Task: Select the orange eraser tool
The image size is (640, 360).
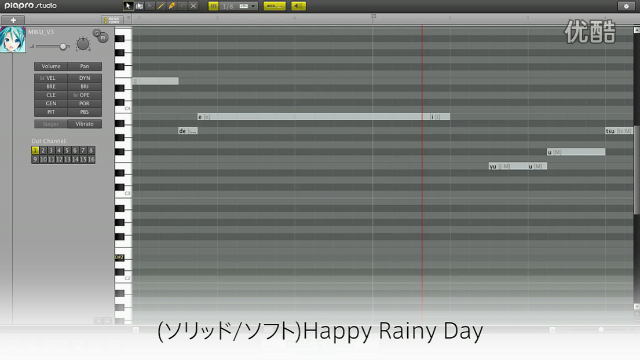Action: 172,6
